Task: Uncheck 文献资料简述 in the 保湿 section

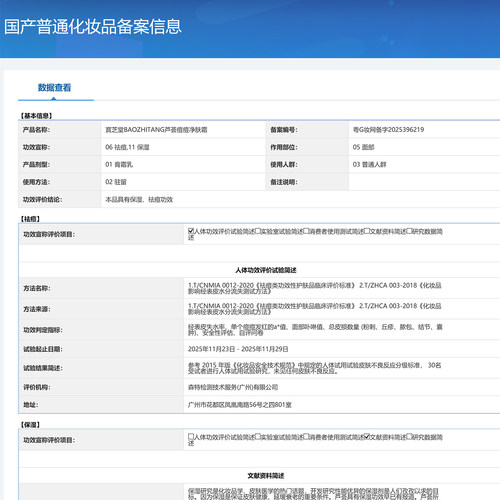Action: tap(367, 436)
